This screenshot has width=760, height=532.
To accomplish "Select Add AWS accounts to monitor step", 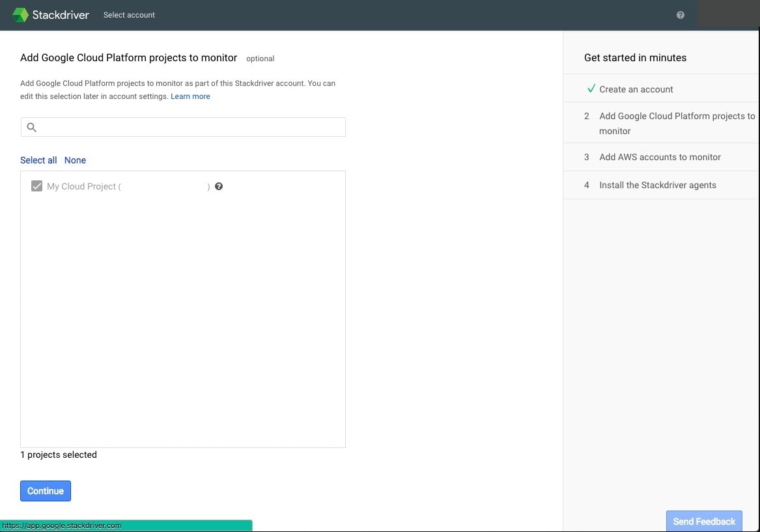I will pyautogui.click(x=661, y=157).
